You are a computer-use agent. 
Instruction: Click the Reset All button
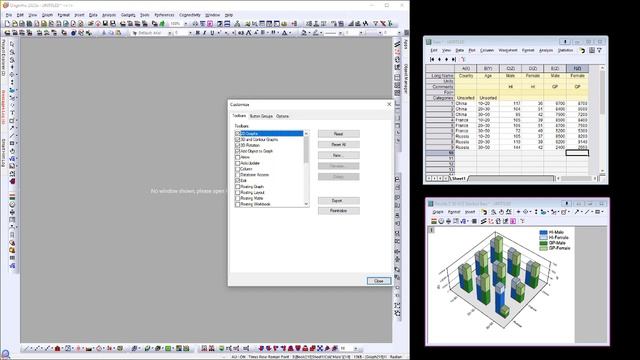click(x=339, y=144)
